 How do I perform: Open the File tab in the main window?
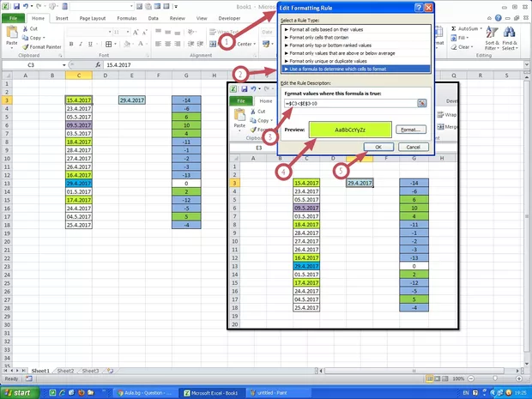click(13, 18)
